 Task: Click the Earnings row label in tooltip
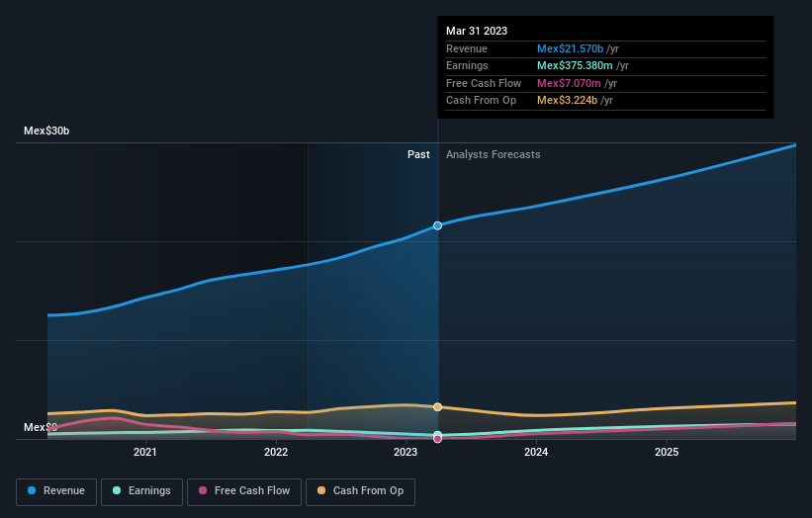click(x=467, y=65)
